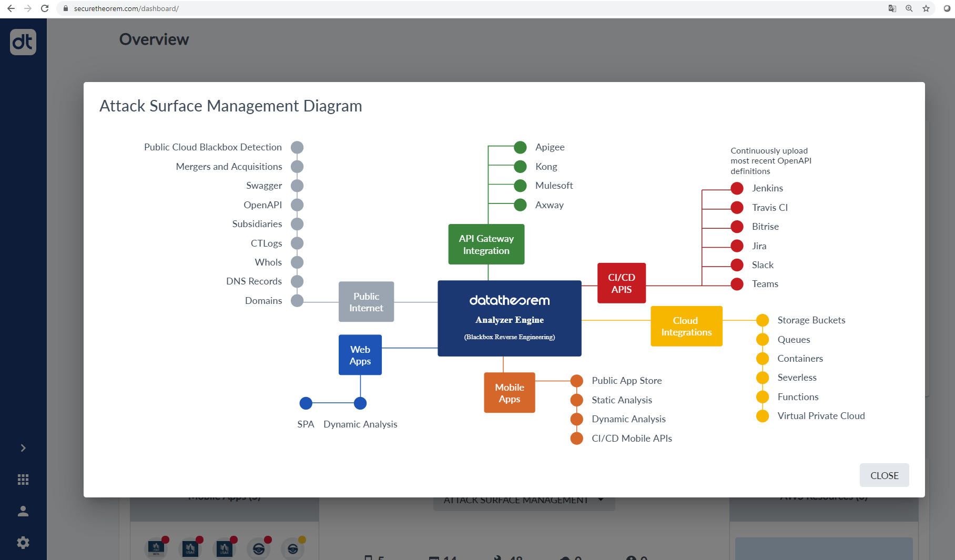Image resolution: width=955 pixels, height=560 pixels.
Task: Click the Mobile Apps orange box
Action: 510,393
